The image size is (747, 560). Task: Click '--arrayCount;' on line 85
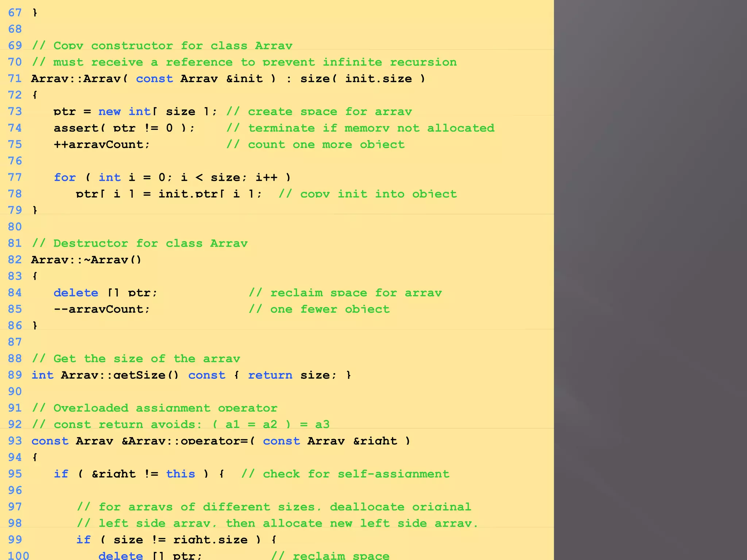point(102,309)
